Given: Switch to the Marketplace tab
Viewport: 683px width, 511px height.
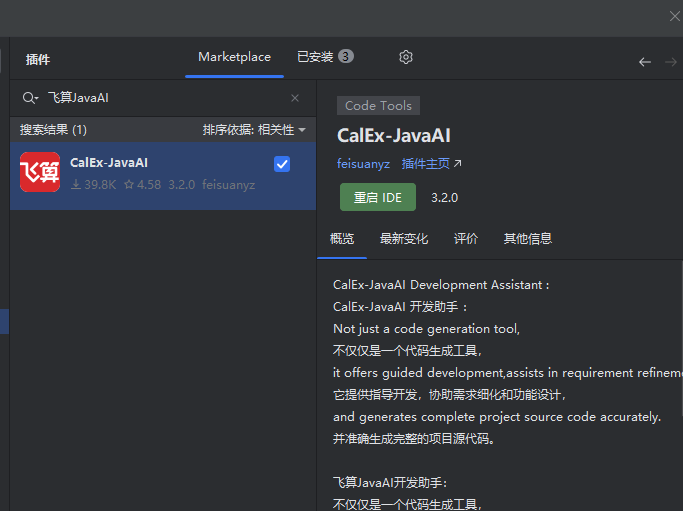Looking at the screenshot, I should point(234,57).
